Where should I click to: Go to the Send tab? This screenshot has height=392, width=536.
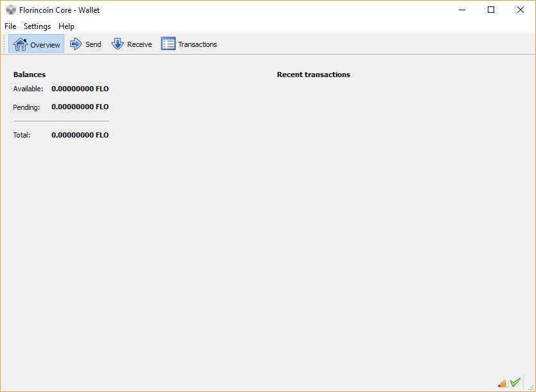[85, 44]
